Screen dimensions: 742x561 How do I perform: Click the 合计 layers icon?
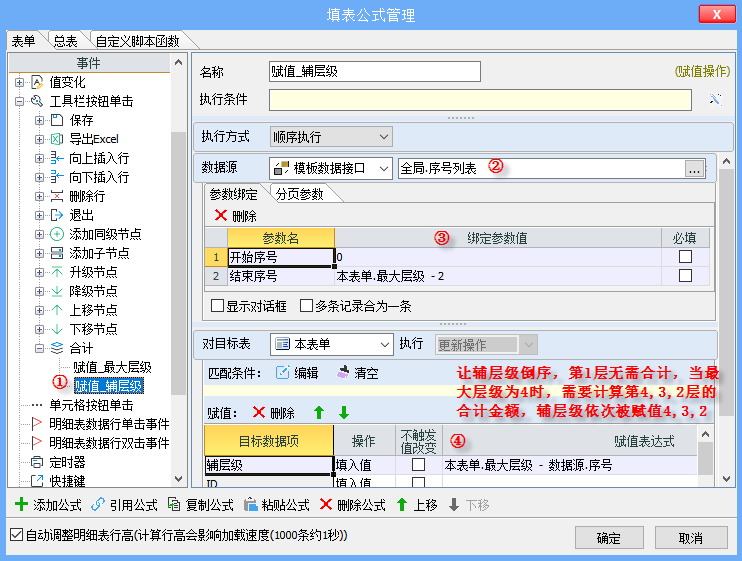(x=57, y=348)
